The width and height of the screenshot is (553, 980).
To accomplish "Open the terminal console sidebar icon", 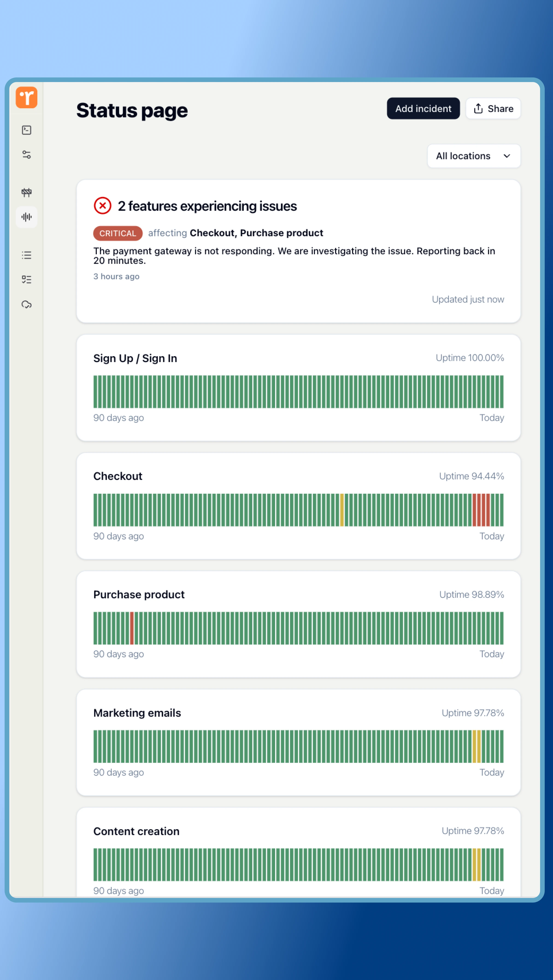I will (x=26, y=130).
